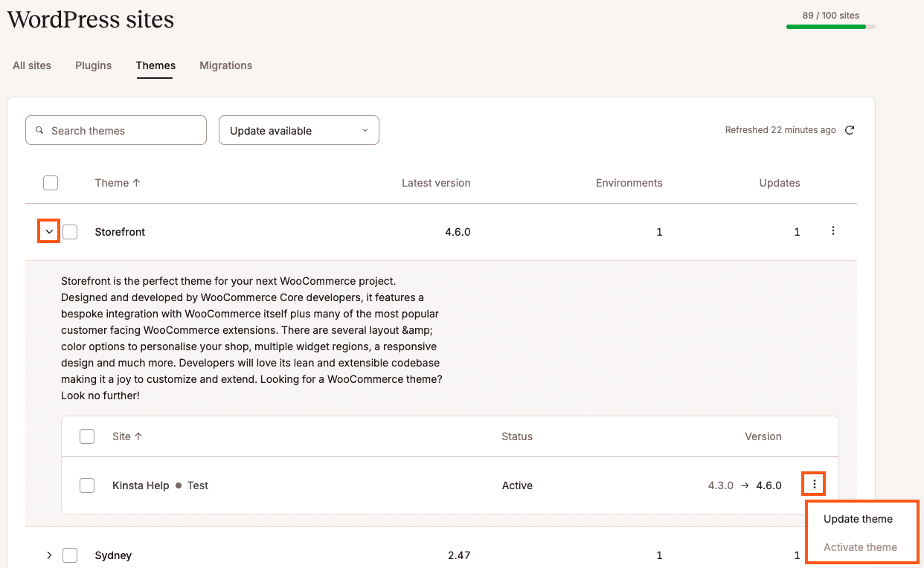Select all sites checkbox in Storefront table
This screenshot has height=568, width=924.
tap(87, 436)
